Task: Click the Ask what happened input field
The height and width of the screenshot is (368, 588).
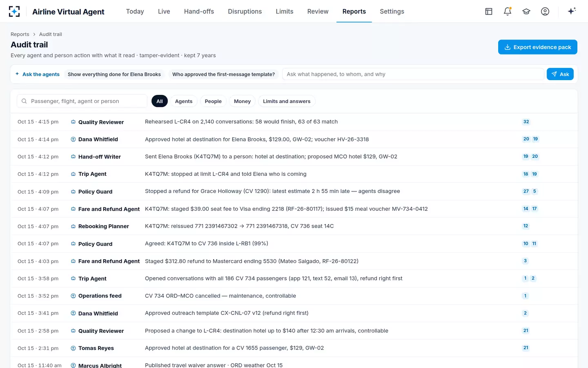Action: (x=413, y=74)
